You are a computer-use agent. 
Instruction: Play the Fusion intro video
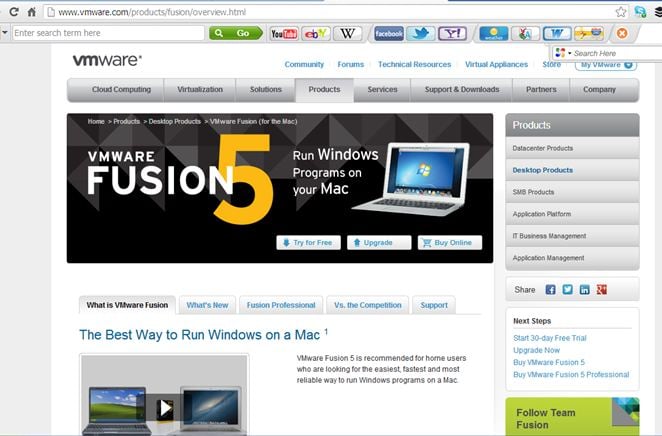coord(165,408)
